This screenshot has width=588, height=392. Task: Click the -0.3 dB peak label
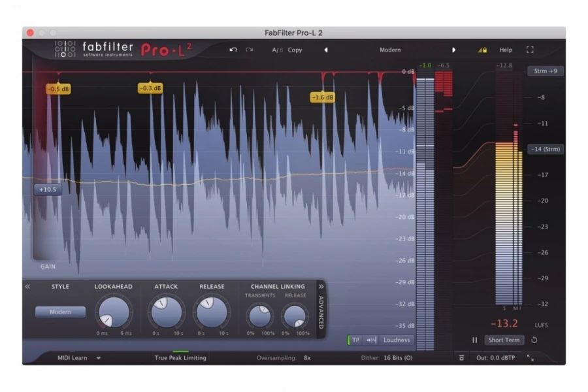[x=150, y=88]
